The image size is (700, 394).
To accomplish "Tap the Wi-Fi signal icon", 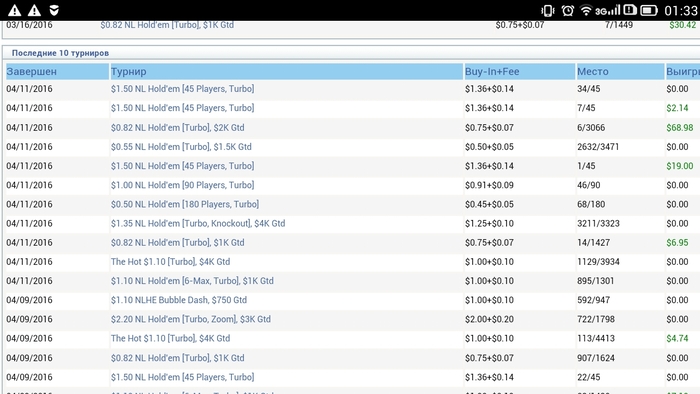I will [586, 10].
